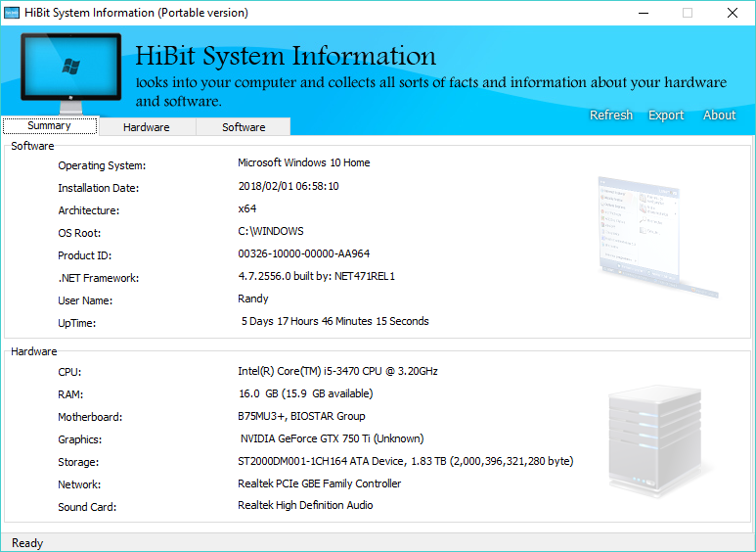Open the About link

click(x=720, y=115)
